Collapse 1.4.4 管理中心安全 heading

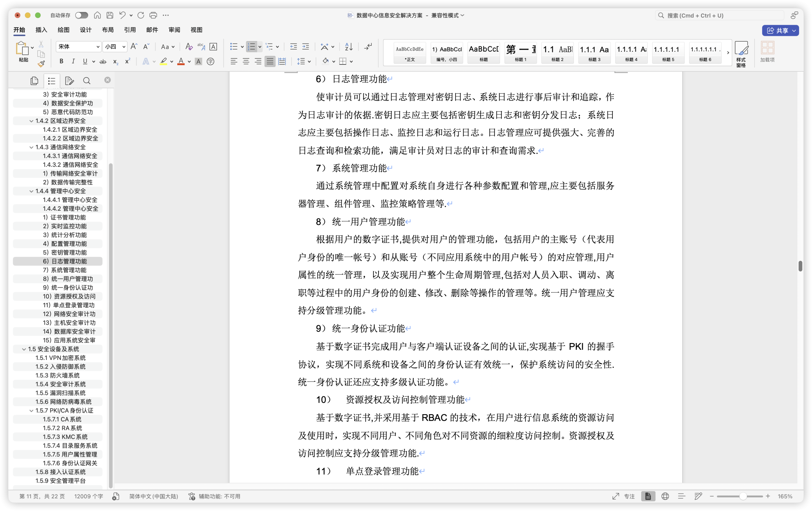pos(31,191)
